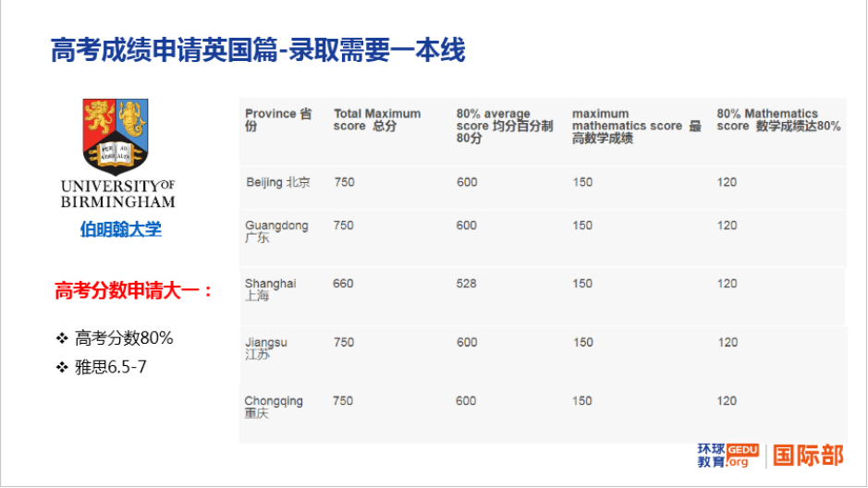Click the maximum mathematics score column header
The width and height of the screenshot is (868, 488).
coord(636,126)
